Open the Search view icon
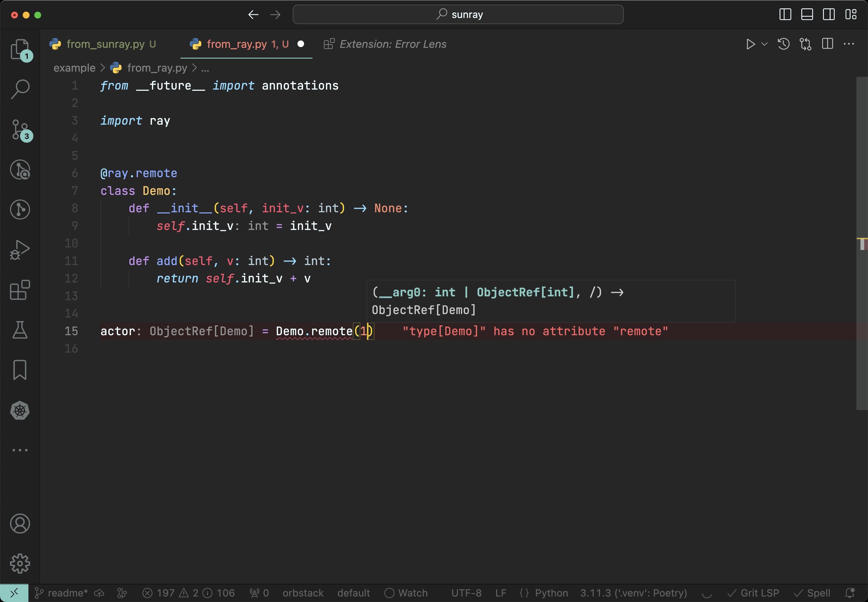This screenshot has width=868, height=602. [20, 89]
